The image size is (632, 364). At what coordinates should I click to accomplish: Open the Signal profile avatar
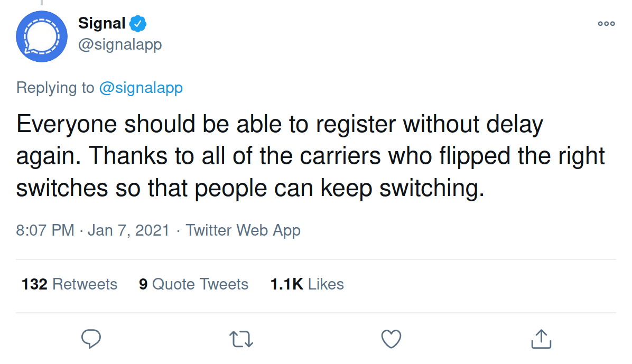click(42, 36)
